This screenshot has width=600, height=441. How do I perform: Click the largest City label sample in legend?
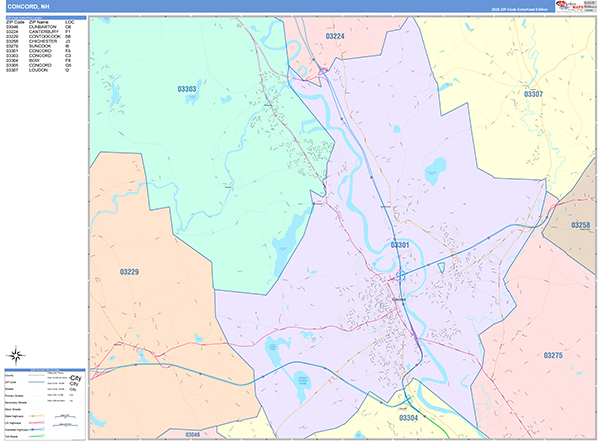click(76, 376)
